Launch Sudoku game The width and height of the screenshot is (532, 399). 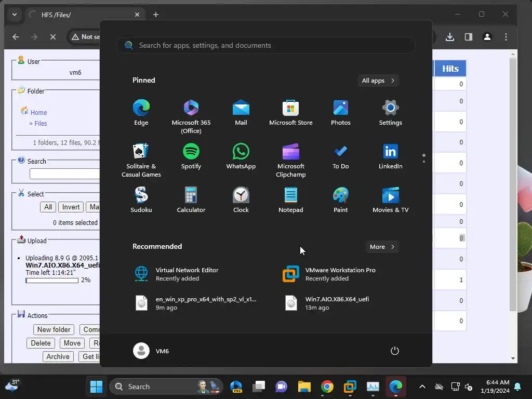(x=141, y=200)
